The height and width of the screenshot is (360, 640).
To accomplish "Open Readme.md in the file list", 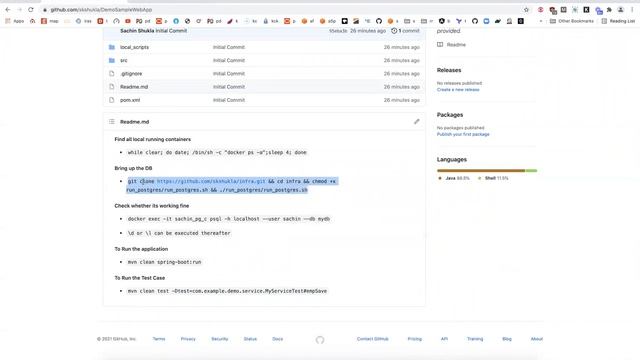I will tap(134, 87).
